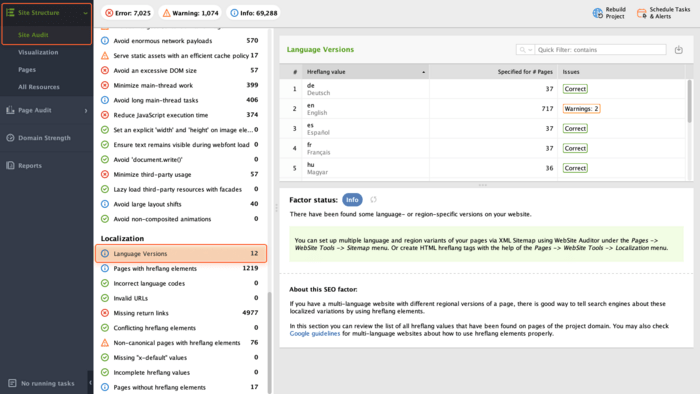Select Lazy load third-party resources row

tap(181, 189)
